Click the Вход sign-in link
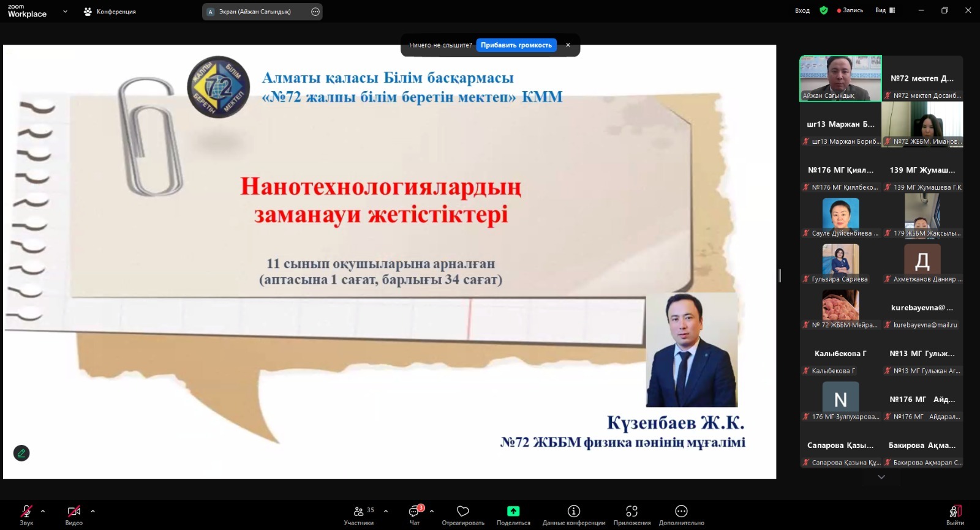980x530 pixels. click(x=802, y=10)
